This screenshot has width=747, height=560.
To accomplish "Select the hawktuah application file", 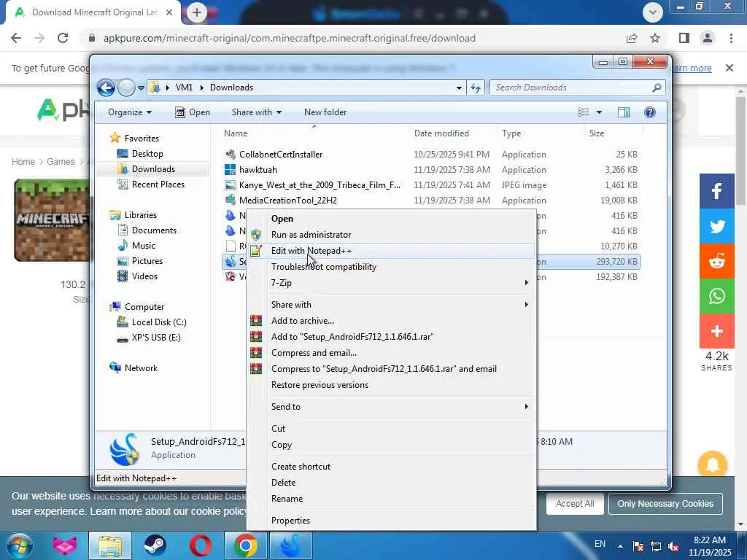I will [430, 169].
